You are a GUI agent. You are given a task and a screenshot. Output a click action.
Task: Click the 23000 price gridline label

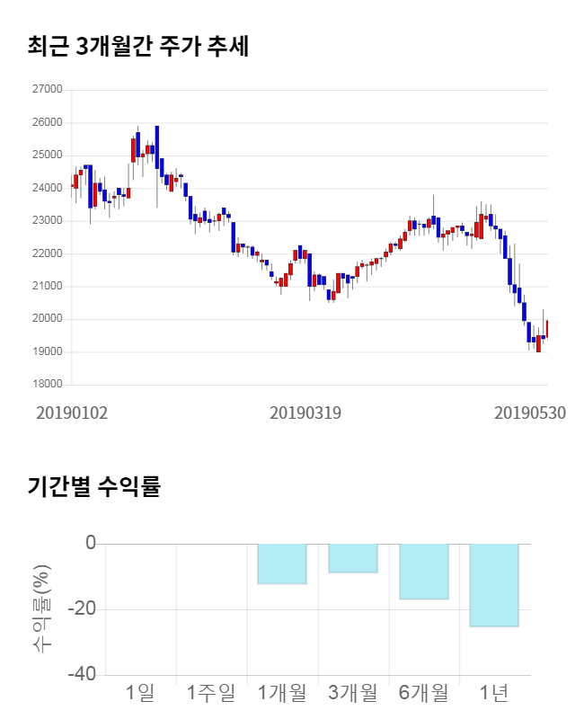coord(48,221)
